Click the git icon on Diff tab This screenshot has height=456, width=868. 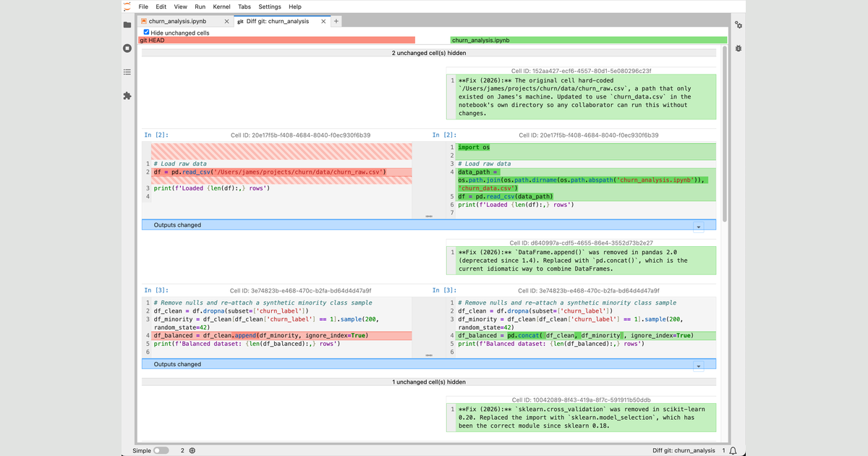(x=240, y=21)
